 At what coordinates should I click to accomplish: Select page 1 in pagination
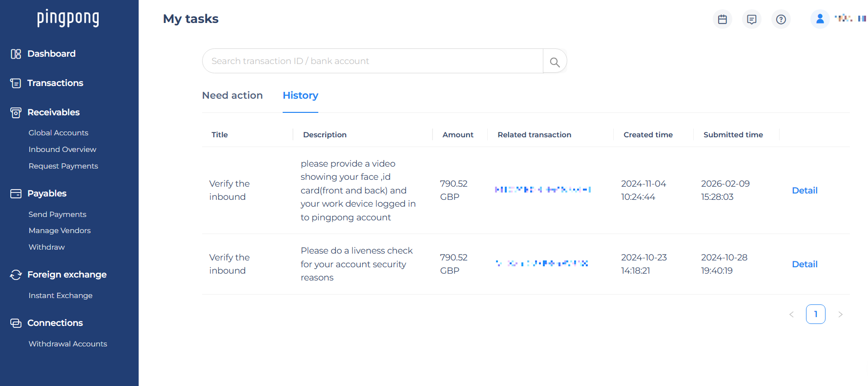pyautogui.click(x=815, y=314)
